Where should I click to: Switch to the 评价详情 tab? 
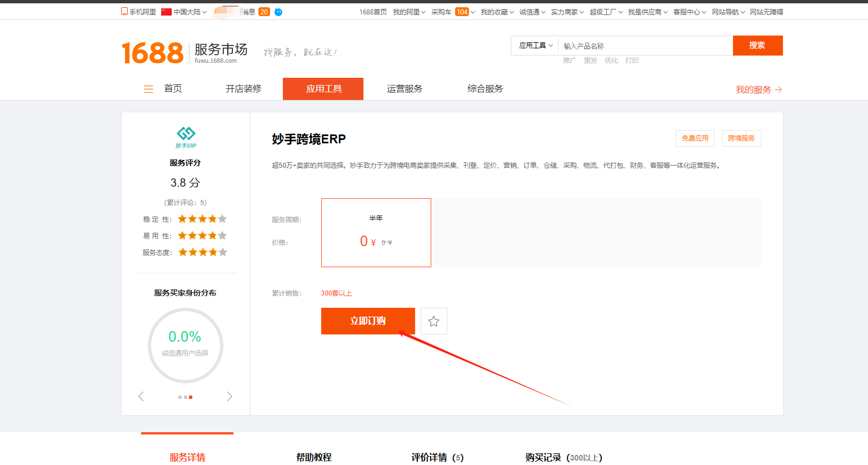pyautogui.click(x=437, y=457)
